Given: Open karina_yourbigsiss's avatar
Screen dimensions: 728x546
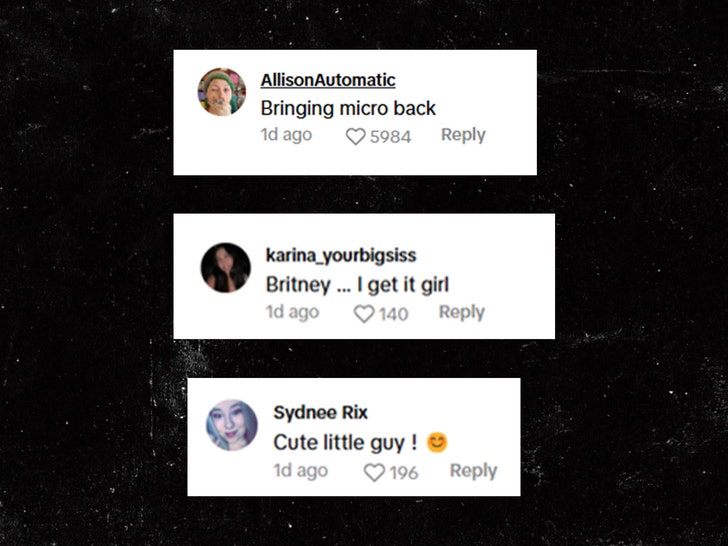Looking at the screenshot, I should point(226,267).
